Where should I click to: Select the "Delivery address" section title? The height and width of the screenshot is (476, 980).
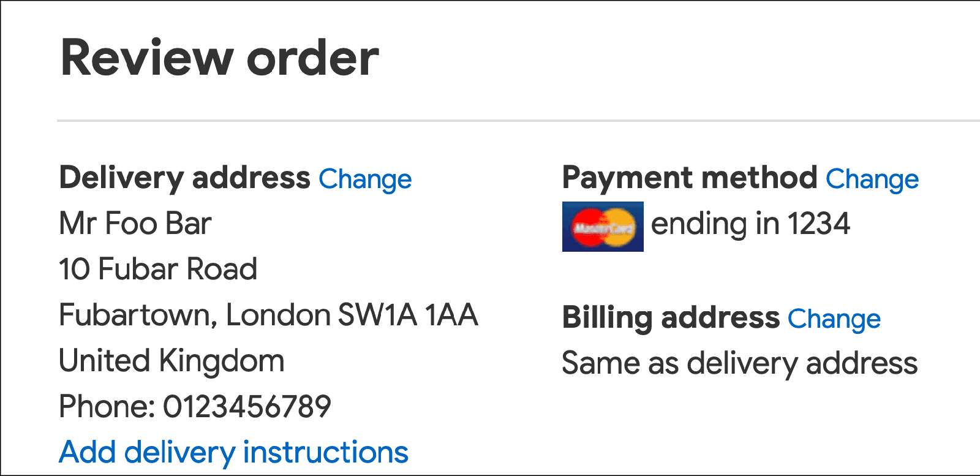[x=184, y=178]
